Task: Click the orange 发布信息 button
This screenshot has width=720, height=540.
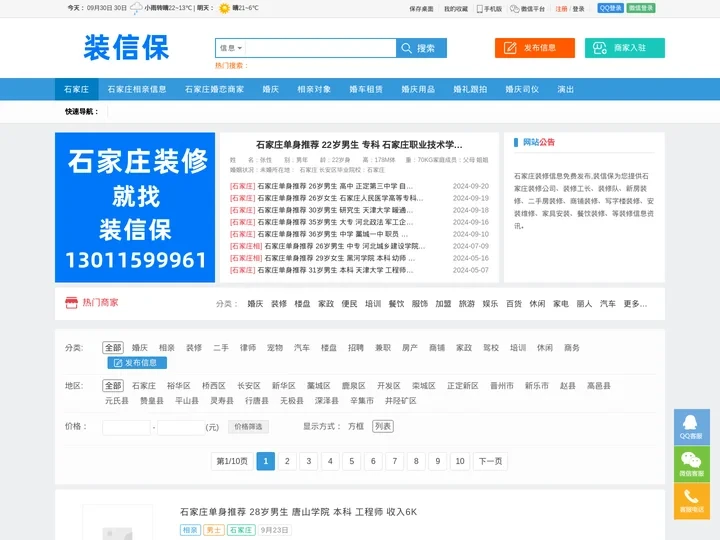Action: coord(534,48)
